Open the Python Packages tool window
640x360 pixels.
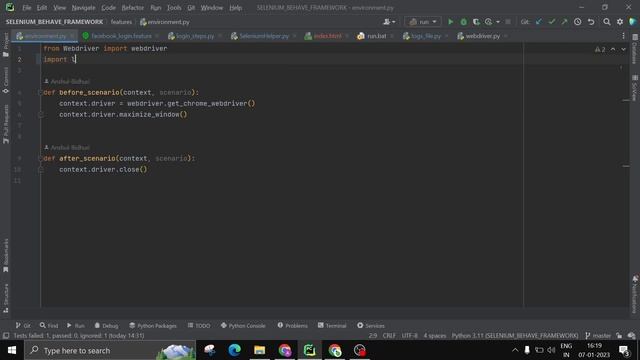pyautogui.click(x=153, y=325)
